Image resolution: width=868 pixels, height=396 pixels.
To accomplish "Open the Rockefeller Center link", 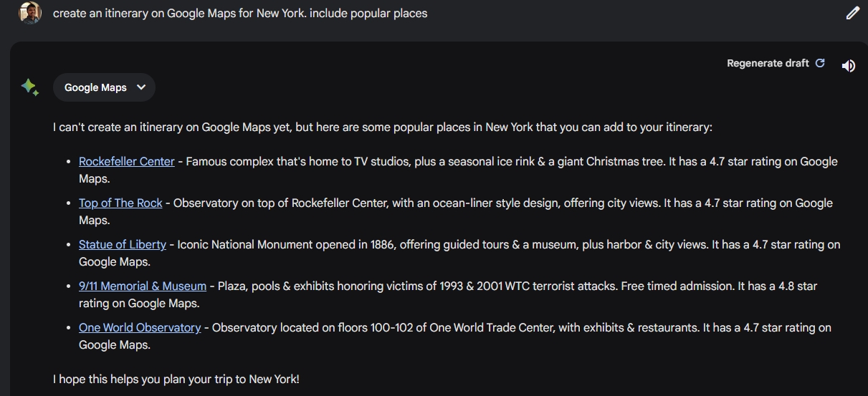I will point(126,162).
